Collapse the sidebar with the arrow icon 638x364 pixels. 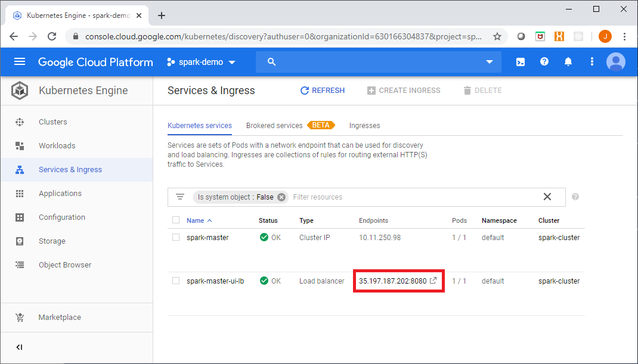(19, 347)
